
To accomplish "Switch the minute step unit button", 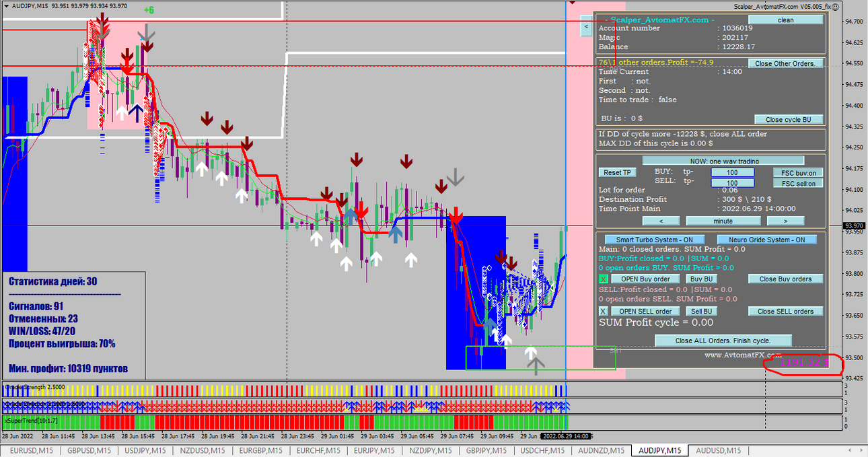I will (x=723, y=221).
